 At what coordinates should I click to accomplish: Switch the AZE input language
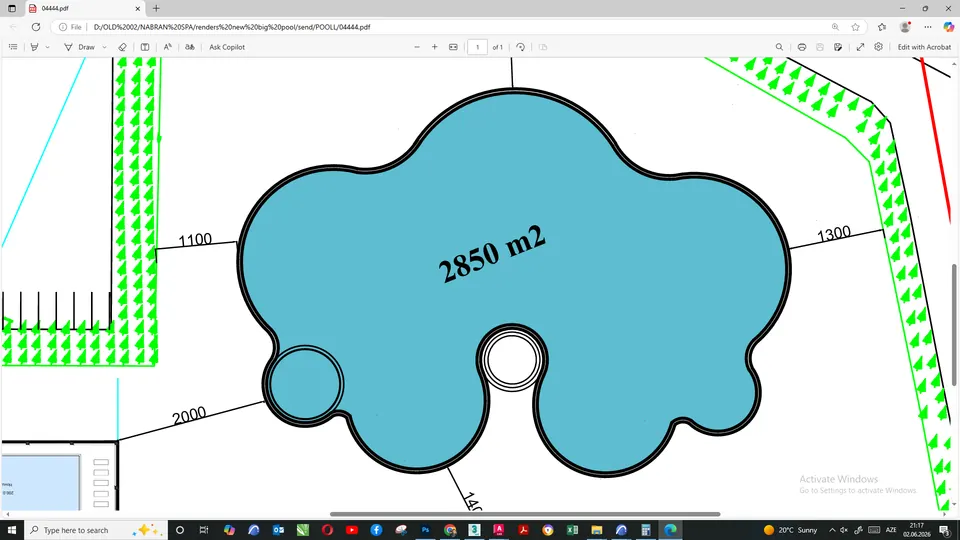coord(891,530)
